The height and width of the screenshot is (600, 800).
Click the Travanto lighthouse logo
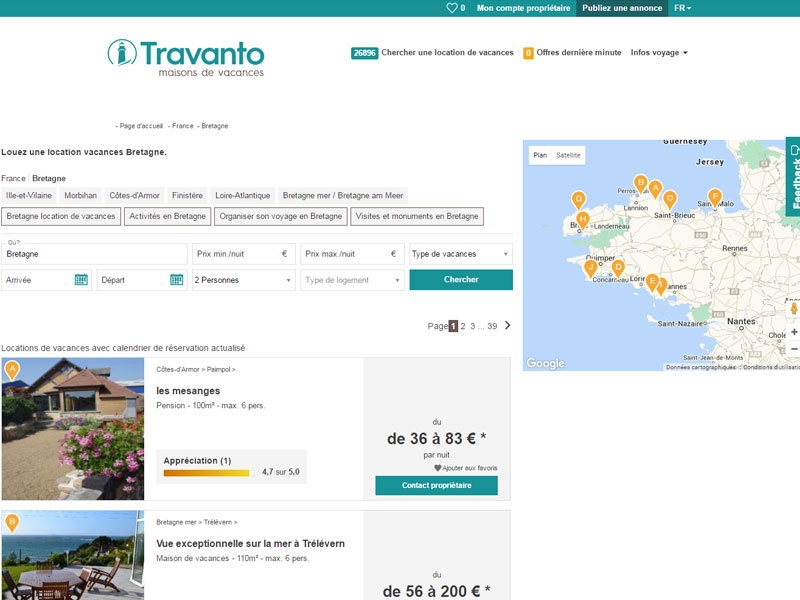186,58
